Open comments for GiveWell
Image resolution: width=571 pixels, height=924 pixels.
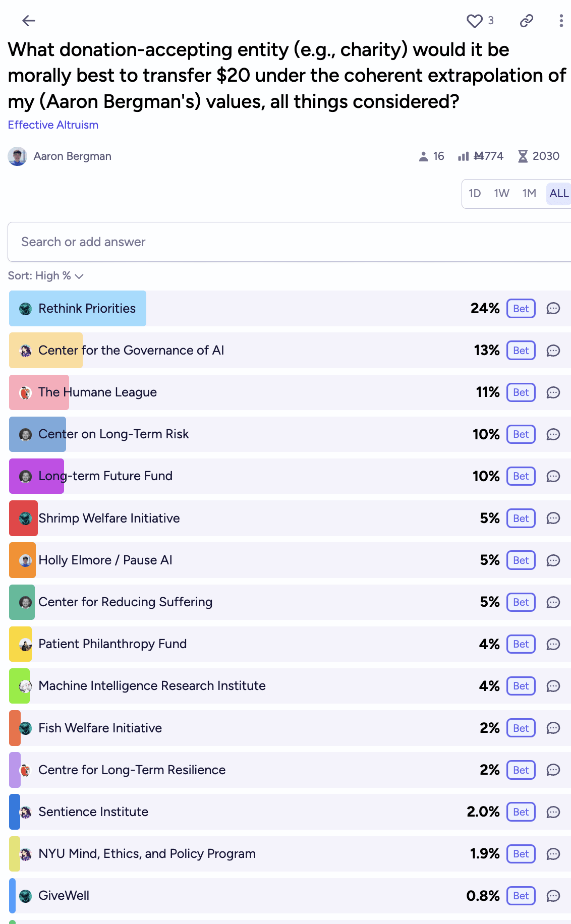pos(553,896)
